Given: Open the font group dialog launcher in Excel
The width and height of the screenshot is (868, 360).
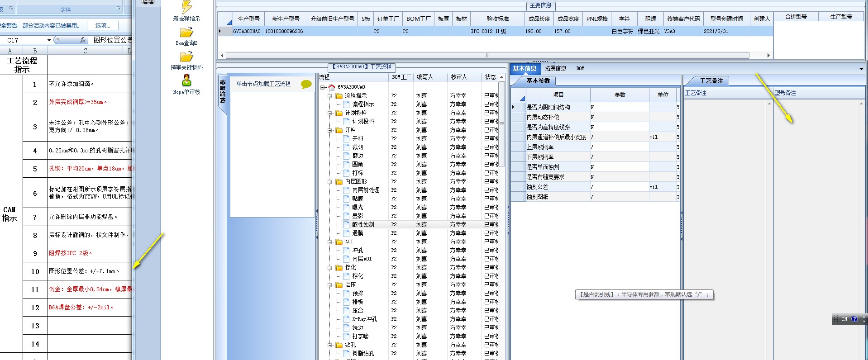Looking at the screenshot, I should tap(119, 8).
